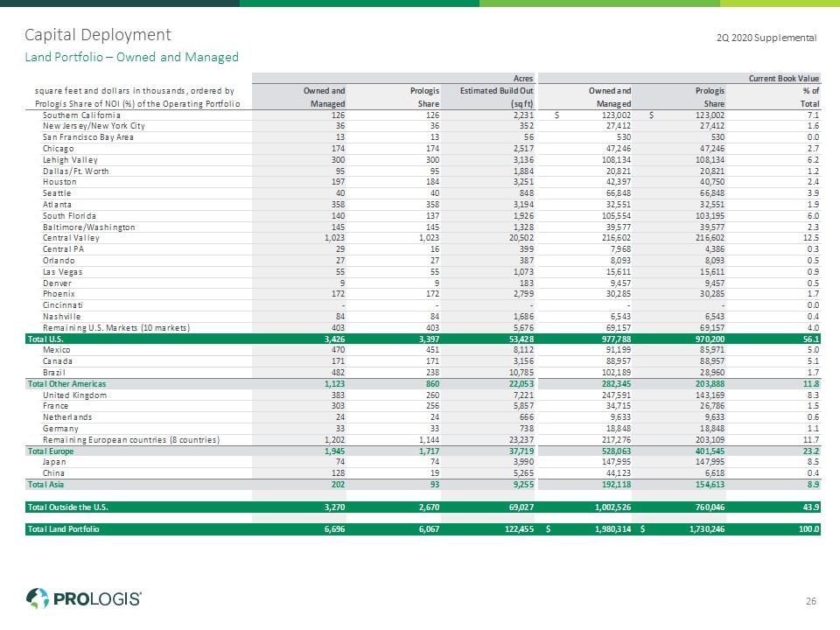The image size is (840, 630).
Task: Click Total Asia Prologis share 154,613
Action: tap(708, 484)
